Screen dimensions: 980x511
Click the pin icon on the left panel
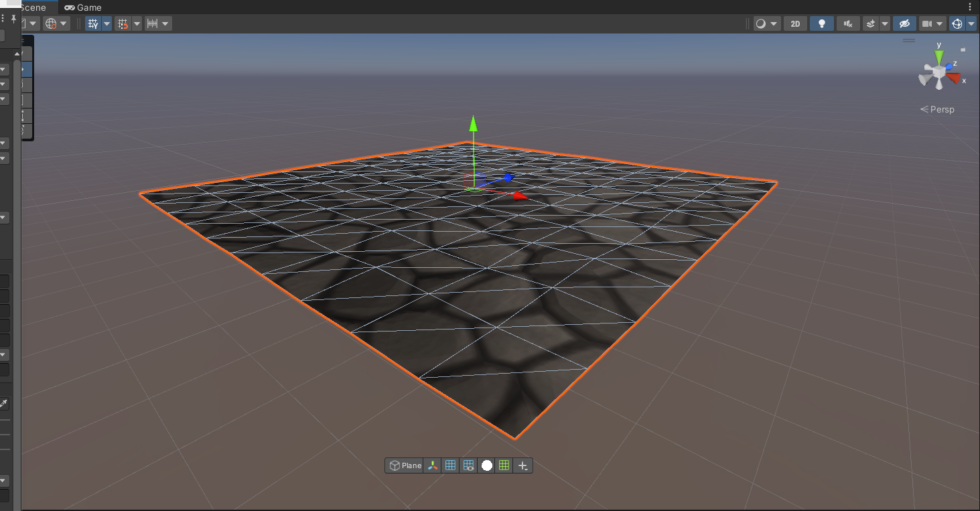tap(13, 19)
